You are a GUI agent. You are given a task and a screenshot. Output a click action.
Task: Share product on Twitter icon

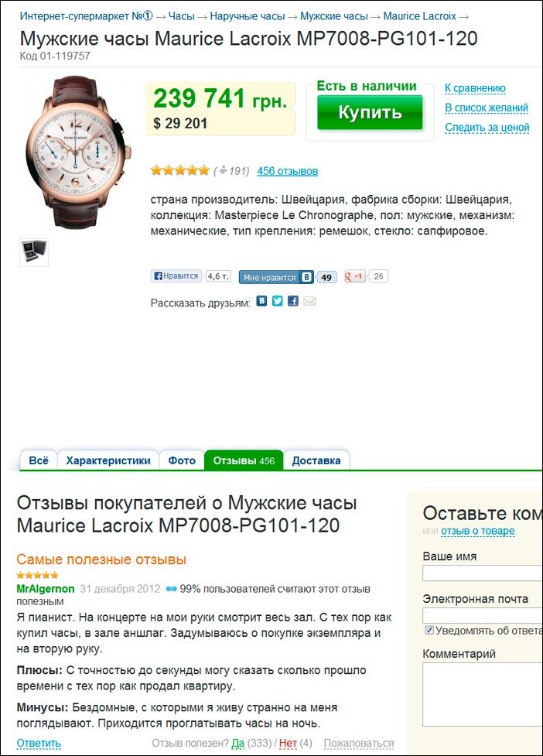(x=277, y=301)
